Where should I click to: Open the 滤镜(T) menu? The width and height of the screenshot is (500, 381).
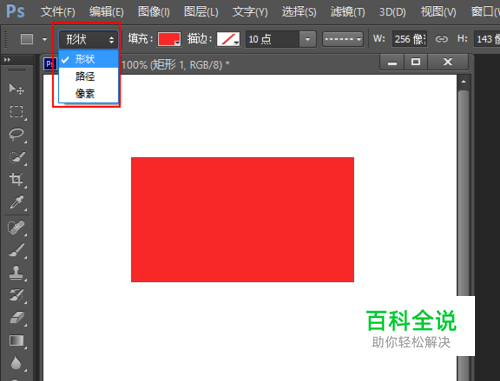(348, 12)
